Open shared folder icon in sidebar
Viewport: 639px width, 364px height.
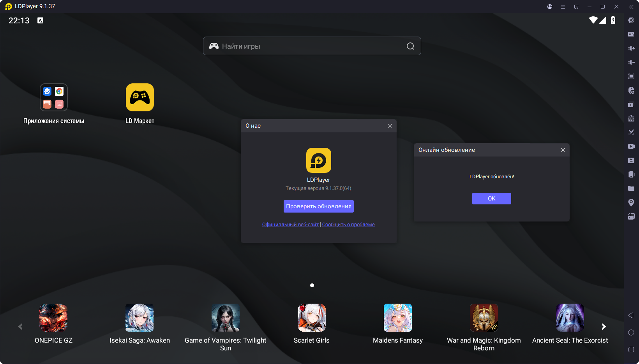point(631,188)
